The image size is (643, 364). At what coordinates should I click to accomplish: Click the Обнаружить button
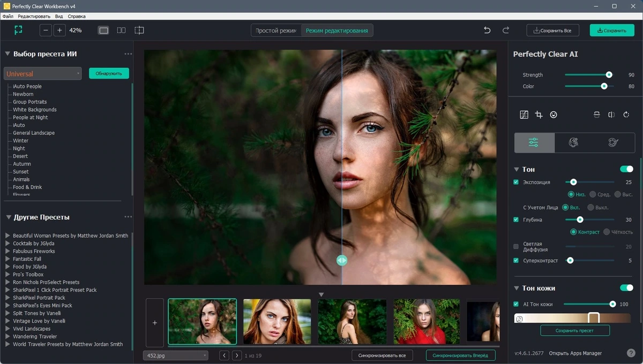(x=109, y=73)
